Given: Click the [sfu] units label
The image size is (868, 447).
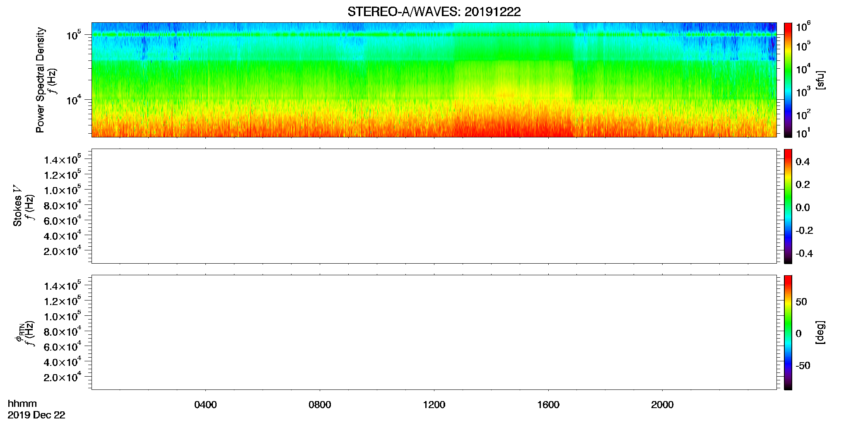Looking at the screenshot, I should pyautogui.click(x=820, y=80).
